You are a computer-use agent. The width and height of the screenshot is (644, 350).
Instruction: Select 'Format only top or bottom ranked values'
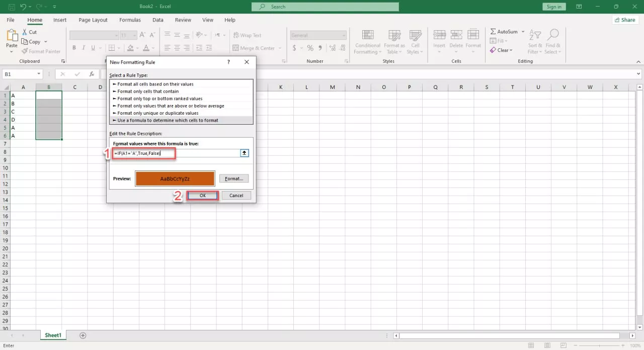coord(181,99)
